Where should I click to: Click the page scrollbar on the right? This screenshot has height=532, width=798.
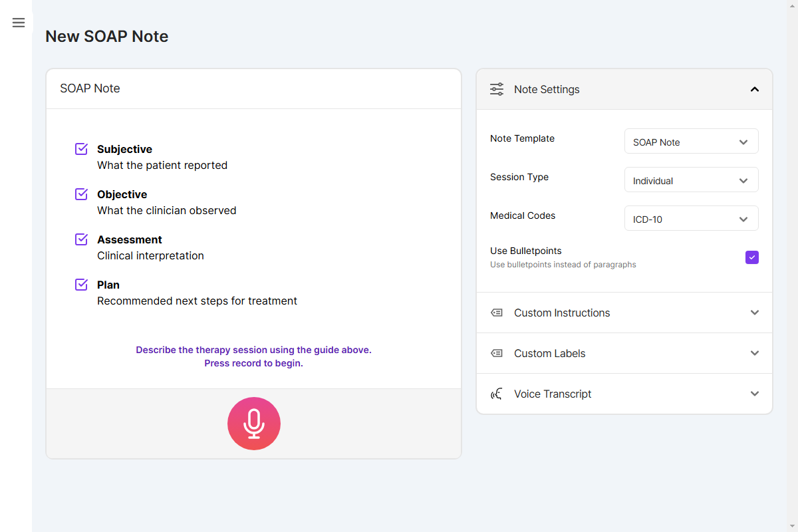[x=793, y=266]
